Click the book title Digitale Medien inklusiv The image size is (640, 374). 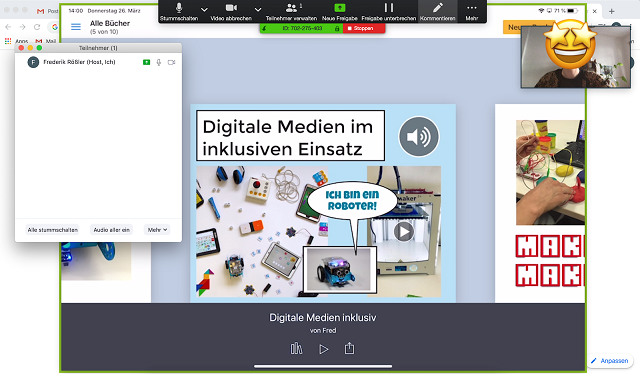click(x=322, y=318)
